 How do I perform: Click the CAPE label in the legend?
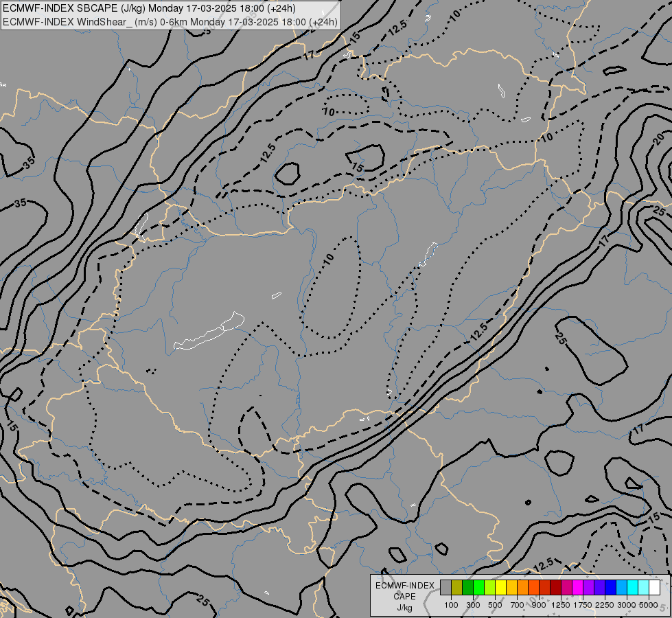pyautogui.click(x=404, y=597)
